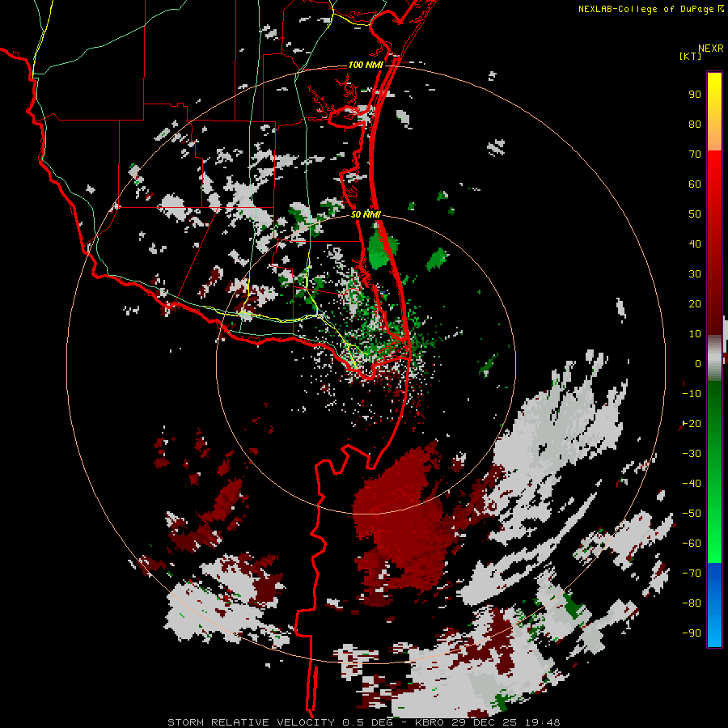Click the 50 NMI range ring label
Image resolution: width=728 pixels, height=728 pixels.
coord(366,214)
